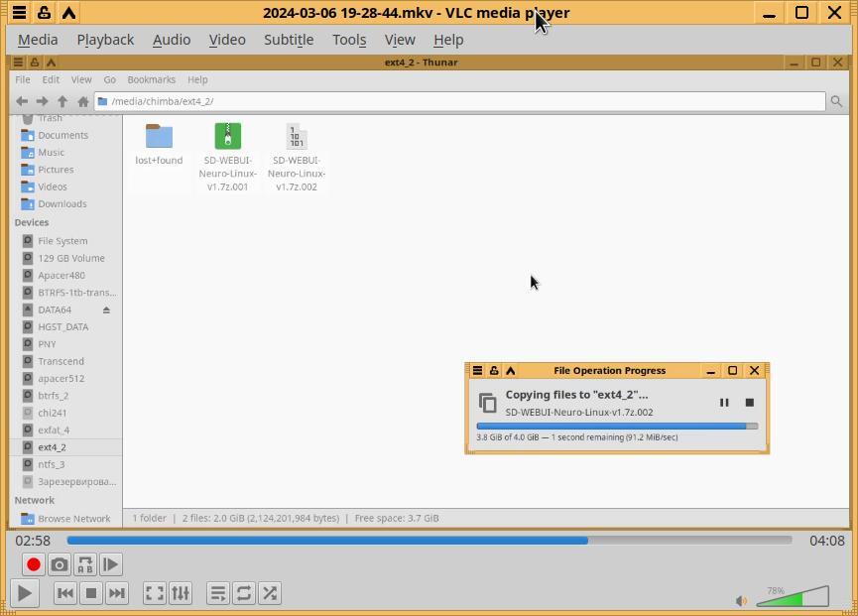Viewport: 858px width, 616px height.
Task: Click elapsed time 02:58 label
Action: click(33, 541)
